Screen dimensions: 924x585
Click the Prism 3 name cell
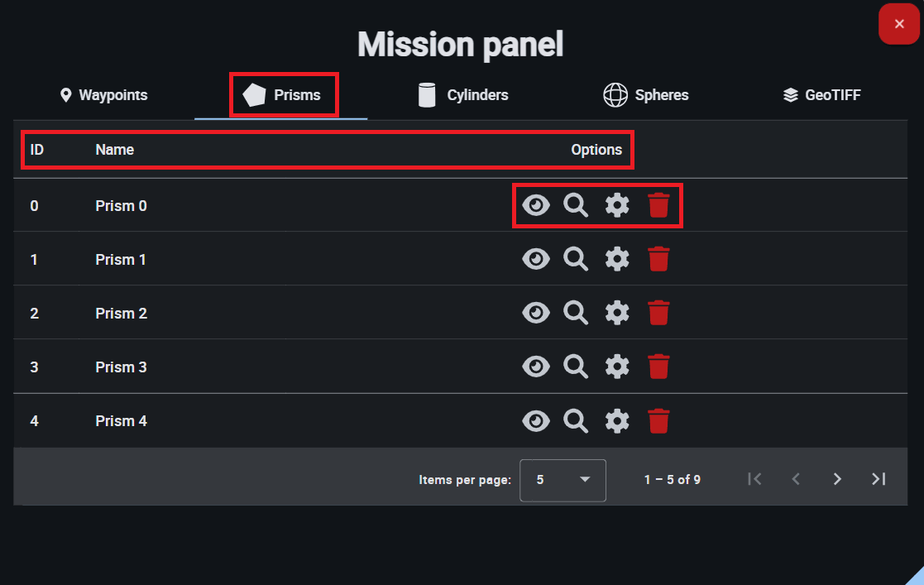pos(121,367)
